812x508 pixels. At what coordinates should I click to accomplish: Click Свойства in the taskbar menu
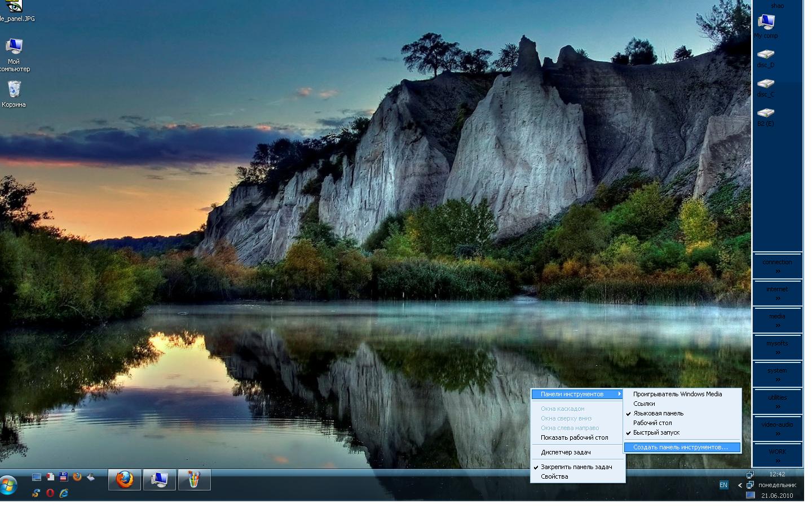point(554,476)
